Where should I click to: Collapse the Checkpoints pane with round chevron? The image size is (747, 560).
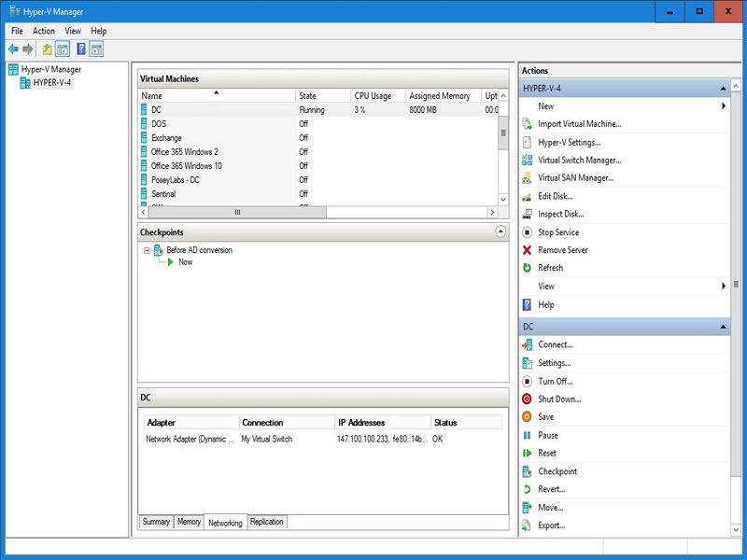[500, 231]
